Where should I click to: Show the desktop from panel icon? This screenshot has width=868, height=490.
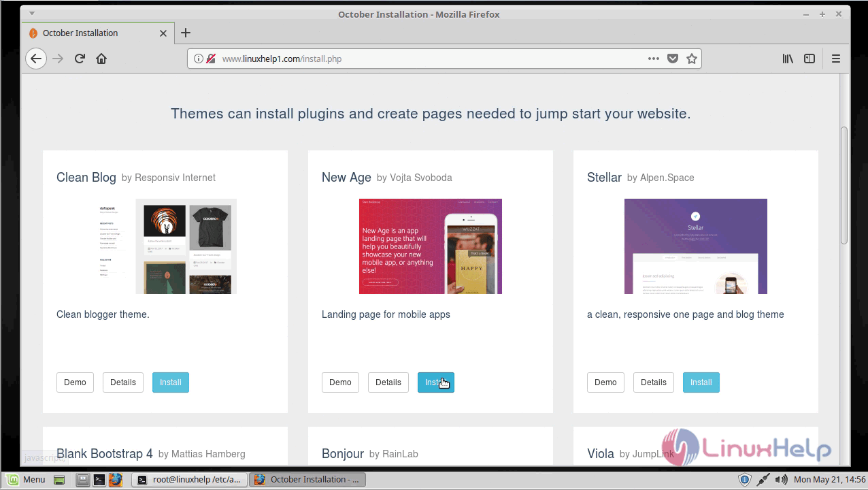(59, 480)
